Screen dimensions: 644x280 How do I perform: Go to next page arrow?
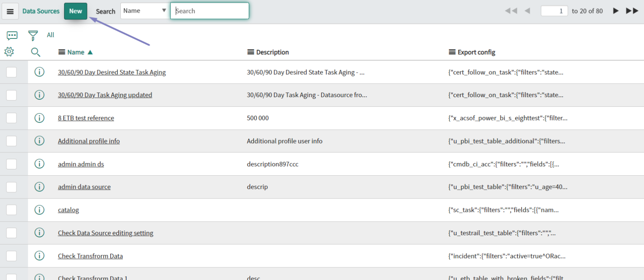click(x=616, y=11)
